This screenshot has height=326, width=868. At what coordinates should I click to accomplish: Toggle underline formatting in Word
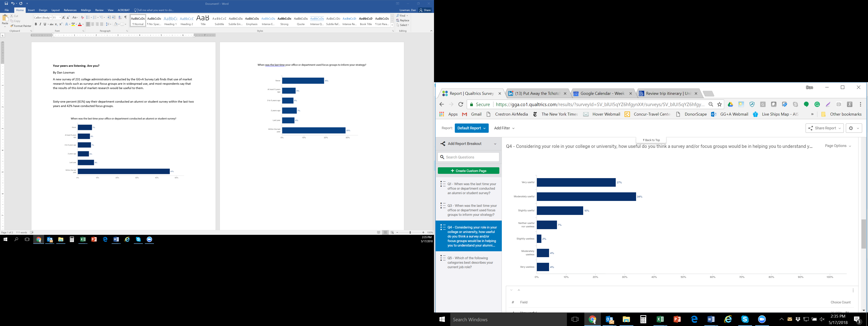45,24
